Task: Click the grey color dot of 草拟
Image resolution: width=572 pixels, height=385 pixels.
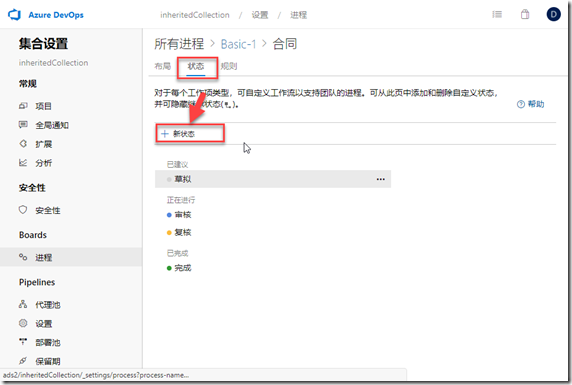Action: pos(169,179)
